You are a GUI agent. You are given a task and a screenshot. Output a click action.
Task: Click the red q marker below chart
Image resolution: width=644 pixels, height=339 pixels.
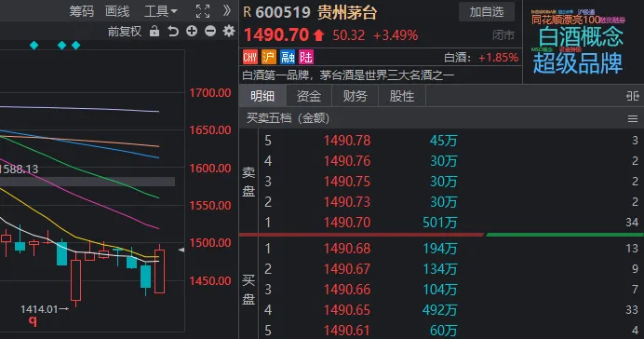click(33, 321)
